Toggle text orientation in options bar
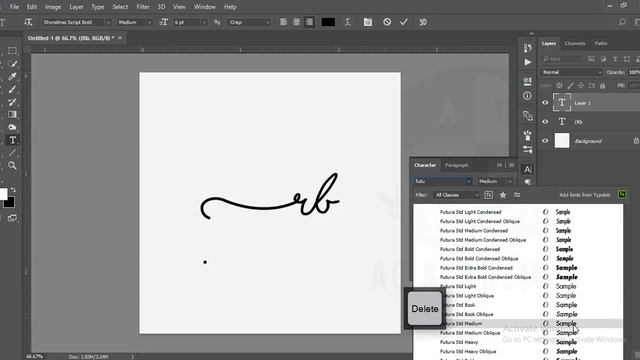Image resolution: width=640 pixels, height=360 pixels. [x=28, y=22]
